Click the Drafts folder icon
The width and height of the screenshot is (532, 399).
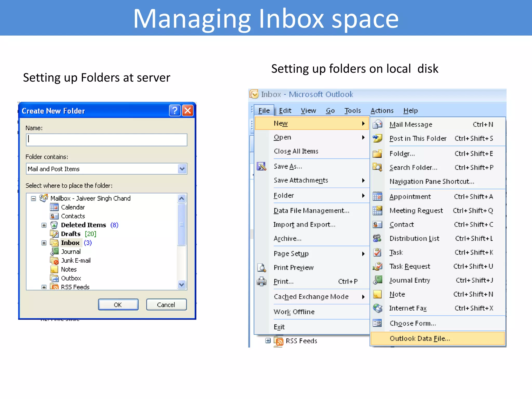[54, 234]
